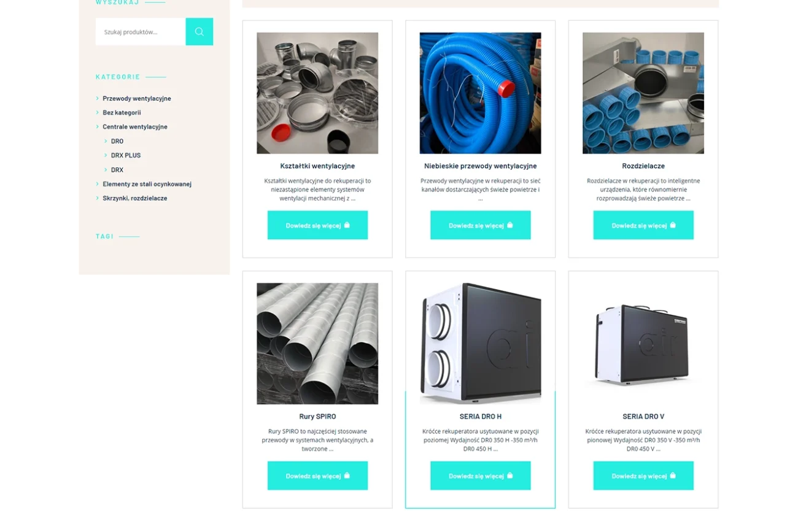The width and height of the screenshot is (798, 532).
Task: Focus the Szukaj produktów search field
Action: [141, 31]
